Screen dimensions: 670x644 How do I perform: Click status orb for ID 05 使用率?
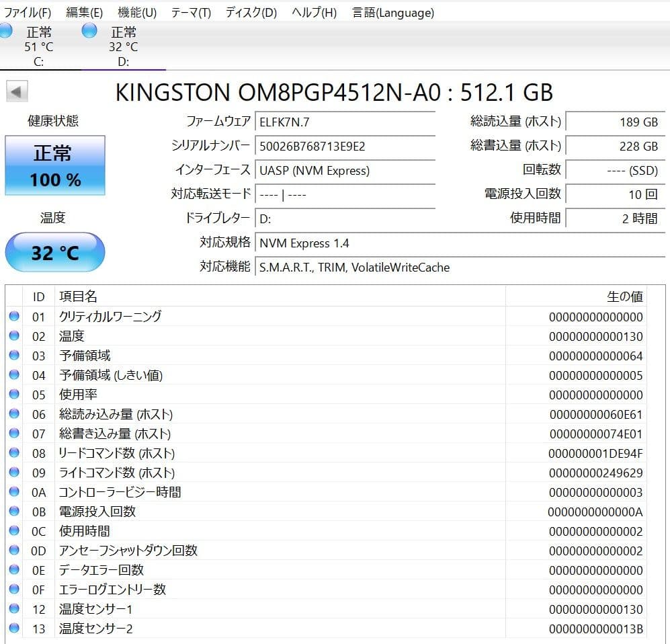click(14, 394)
